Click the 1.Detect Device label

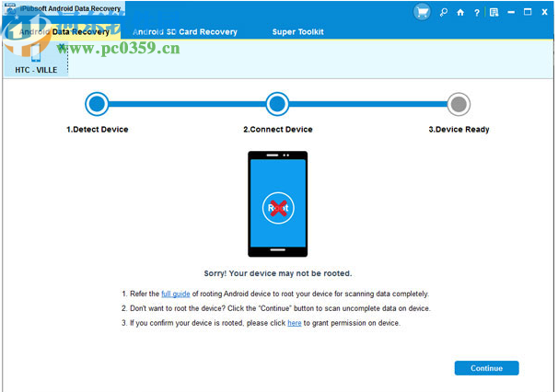coord(98,130)
